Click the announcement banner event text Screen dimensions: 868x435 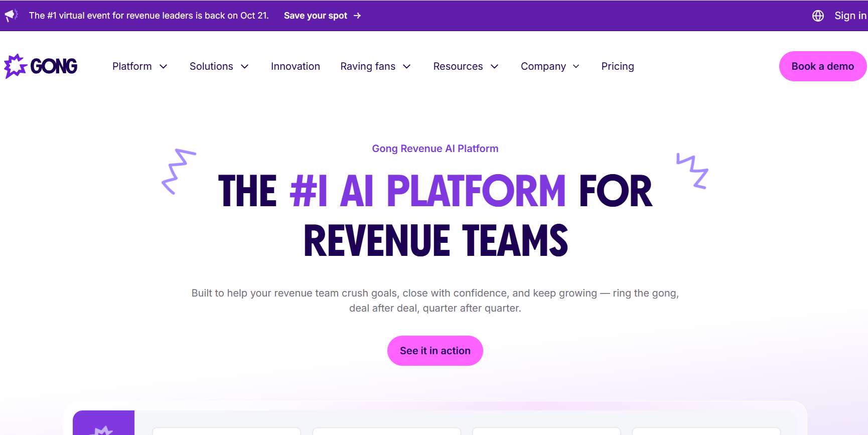149,16
